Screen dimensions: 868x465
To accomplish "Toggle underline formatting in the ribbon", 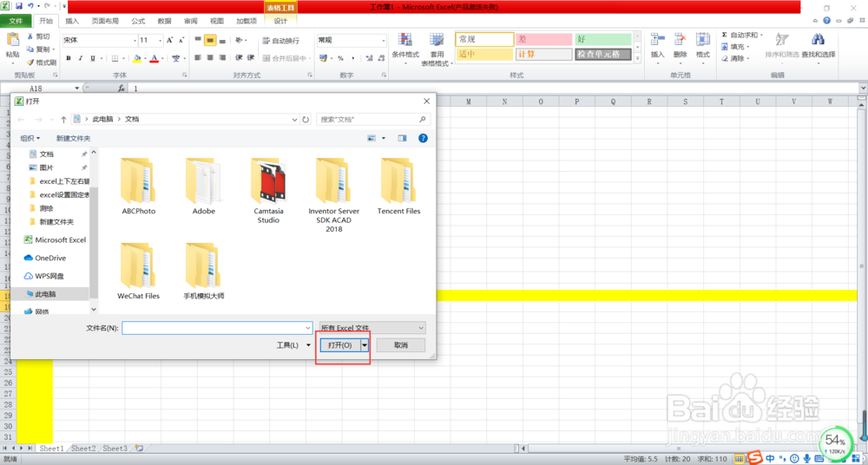I will tap(93, 58).
